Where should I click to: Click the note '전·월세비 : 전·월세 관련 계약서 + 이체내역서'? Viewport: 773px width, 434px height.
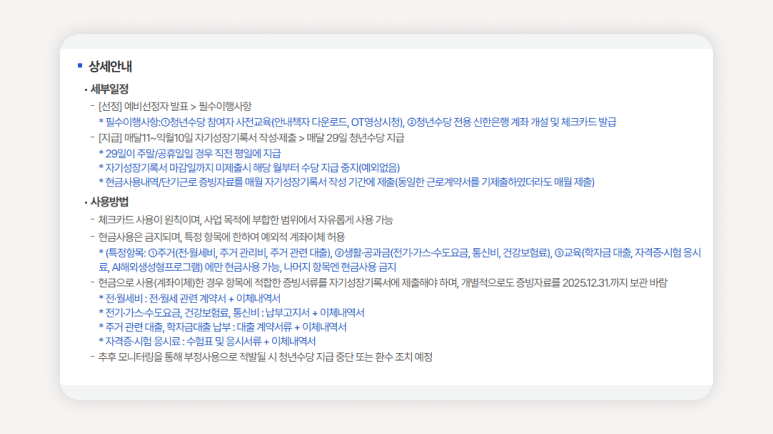tap(189, 298)
